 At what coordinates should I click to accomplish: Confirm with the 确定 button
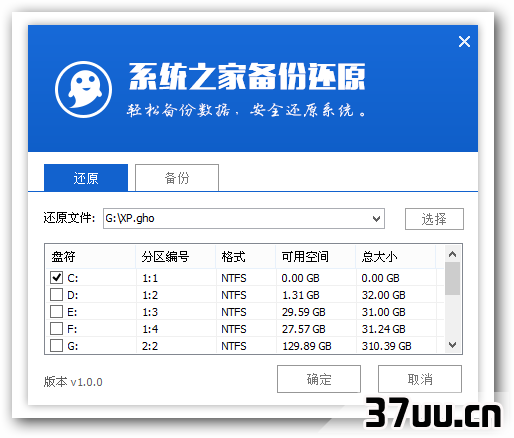319,379
